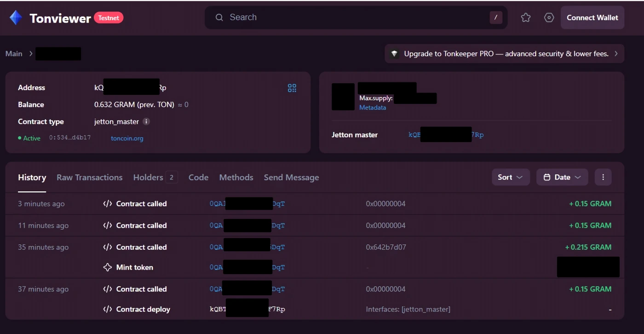
Task: Go to the Main breadcrumb
Action: [14, 54]
